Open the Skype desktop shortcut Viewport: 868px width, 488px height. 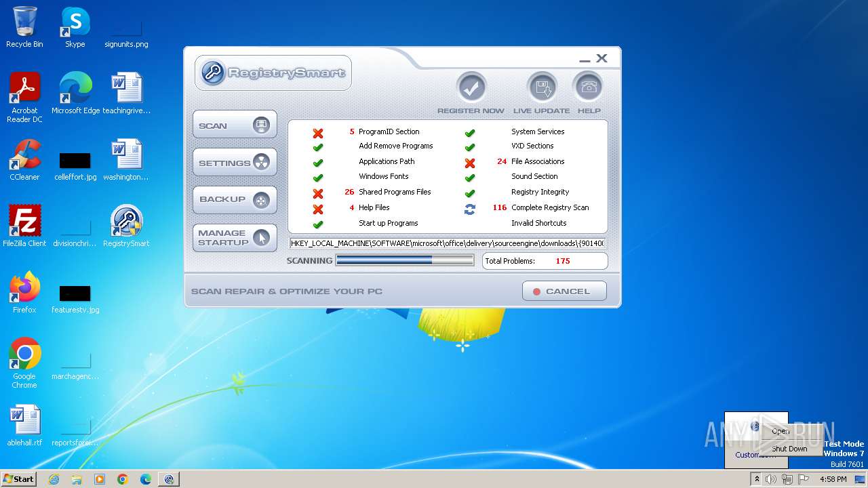point(75,27)
